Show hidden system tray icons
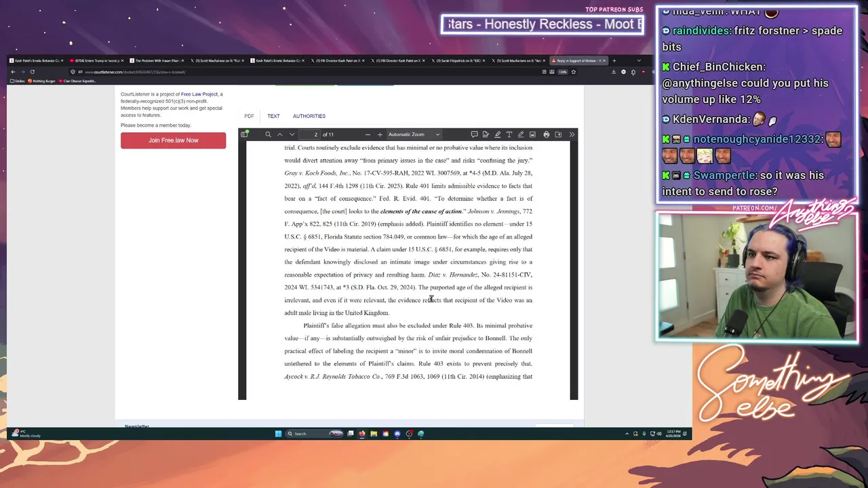Viewport: 868px width, 488px height. [x=627, y=433]
